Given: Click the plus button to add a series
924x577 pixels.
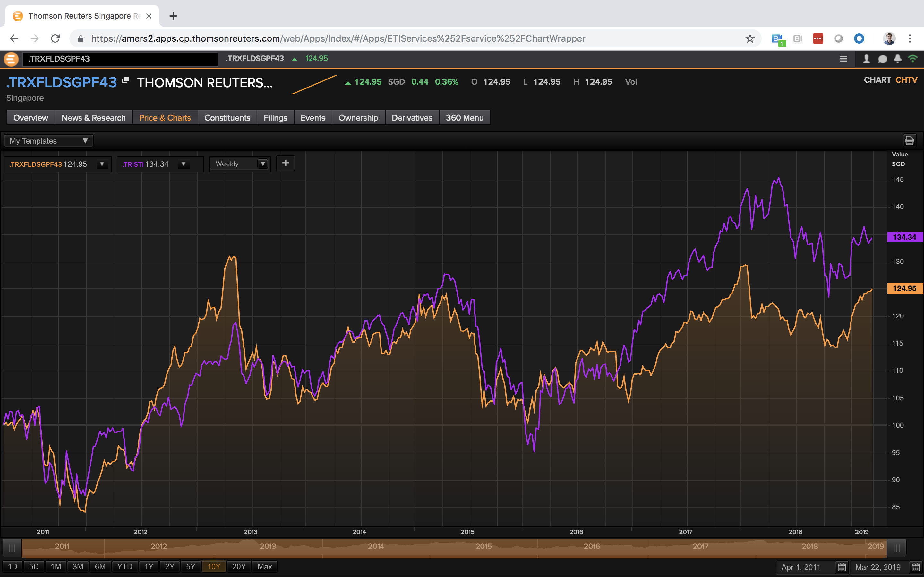Looking at the screenshot, I should click(285, 163).
